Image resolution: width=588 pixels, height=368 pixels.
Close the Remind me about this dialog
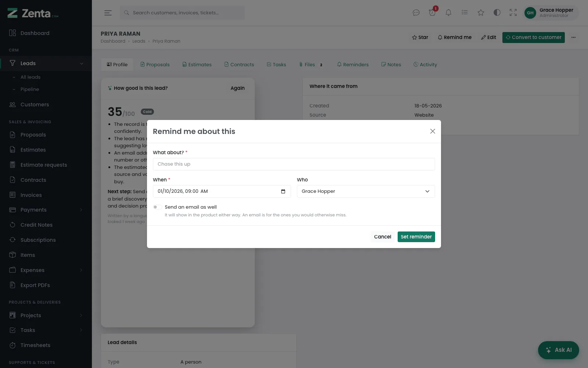[x=433, y=131]
